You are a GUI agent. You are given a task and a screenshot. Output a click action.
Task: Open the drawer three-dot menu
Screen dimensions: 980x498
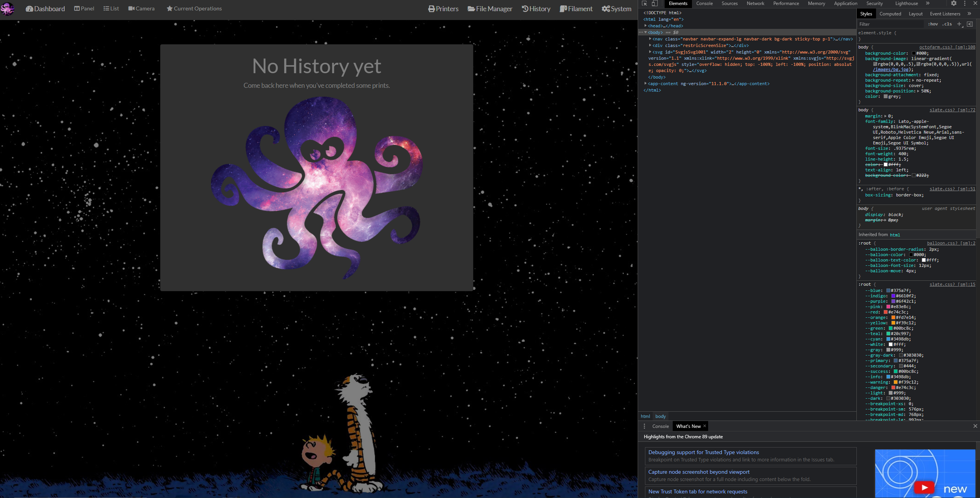(x=644, y=426)
